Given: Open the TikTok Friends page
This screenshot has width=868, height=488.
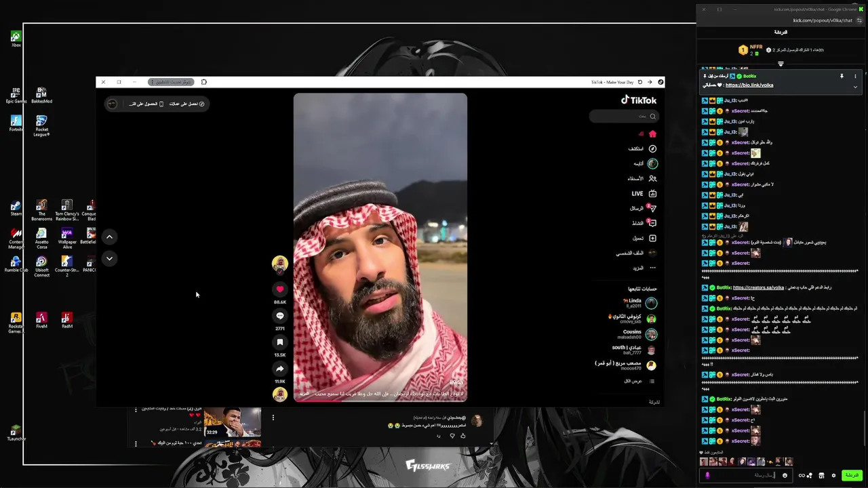Looking at the screenshot, I should (642, 178).
